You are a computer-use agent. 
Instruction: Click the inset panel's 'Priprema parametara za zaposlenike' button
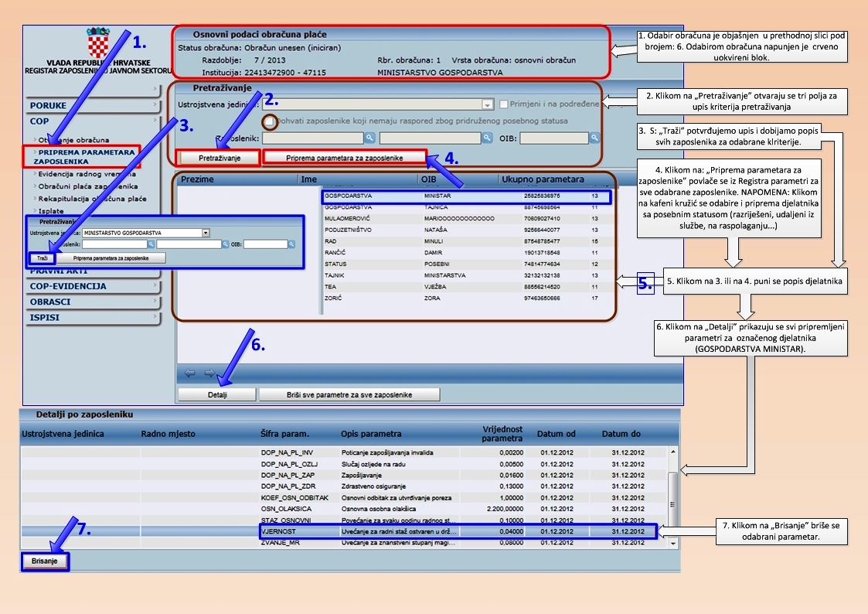pos(111,258)
